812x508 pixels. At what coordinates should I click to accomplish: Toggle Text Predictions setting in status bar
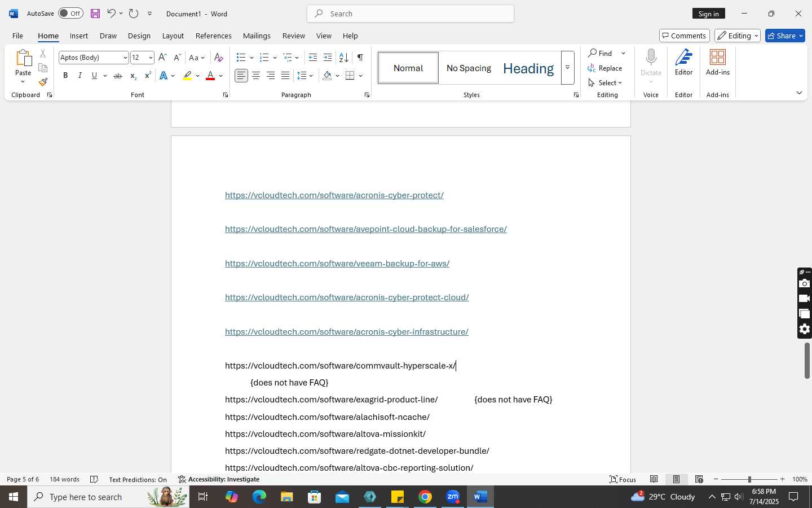(x=138, y=479)
